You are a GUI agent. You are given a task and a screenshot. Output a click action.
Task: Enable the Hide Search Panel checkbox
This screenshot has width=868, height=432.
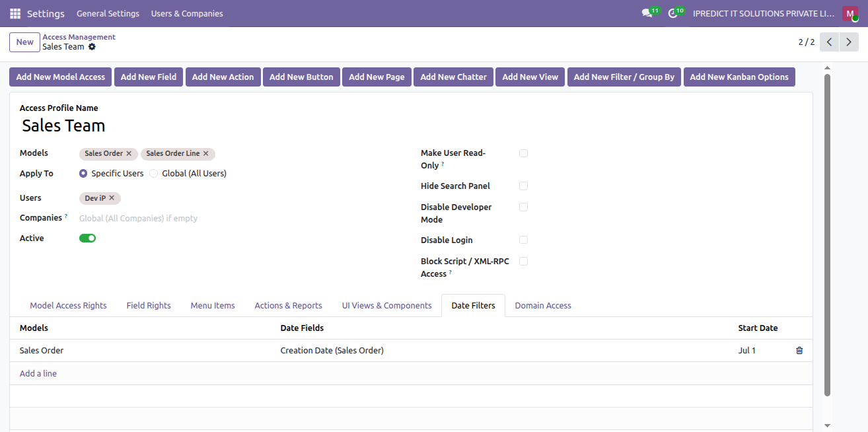point(523,186)
